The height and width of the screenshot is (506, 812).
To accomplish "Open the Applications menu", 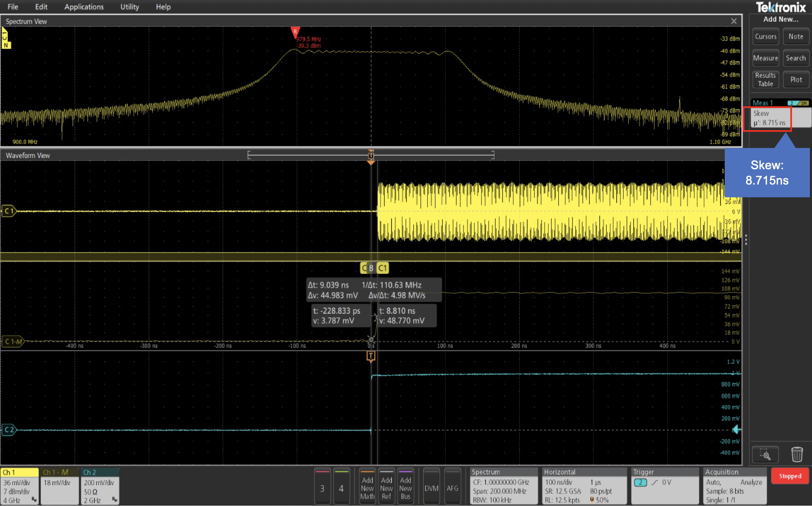I will click(84, 7).
